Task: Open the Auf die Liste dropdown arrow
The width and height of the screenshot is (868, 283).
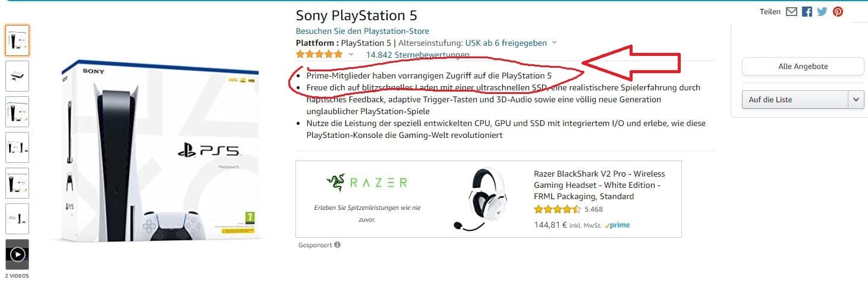Action: 856,99
